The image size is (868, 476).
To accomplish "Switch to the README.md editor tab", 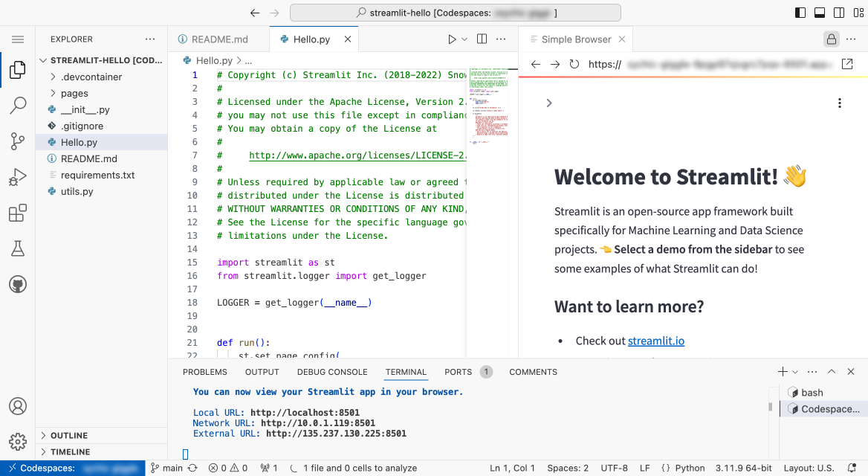I will pyautogui.click(x=219, y=38).
